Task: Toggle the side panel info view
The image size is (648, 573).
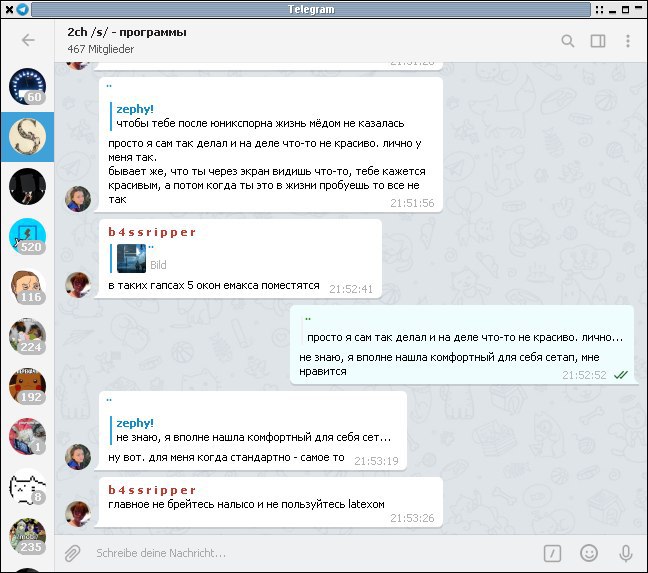Action: 598,41
